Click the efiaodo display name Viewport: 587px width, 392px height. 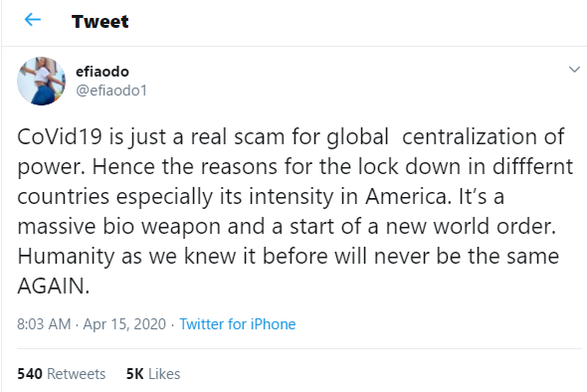click(102, 71)
